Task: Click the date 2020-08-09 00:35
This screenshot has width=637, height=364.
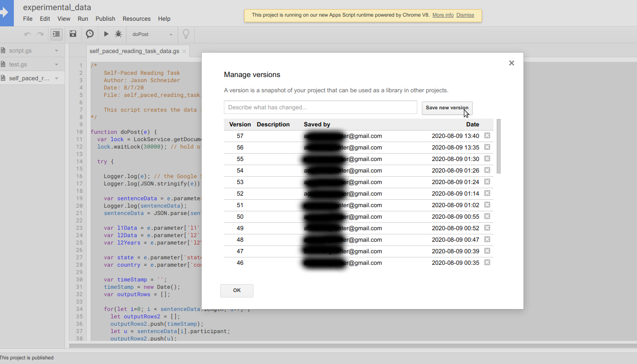Action: 456,263
